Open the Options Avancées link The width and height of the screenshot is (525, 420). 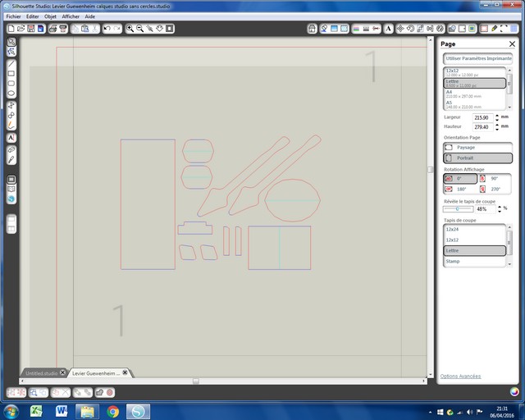(459, 377)
